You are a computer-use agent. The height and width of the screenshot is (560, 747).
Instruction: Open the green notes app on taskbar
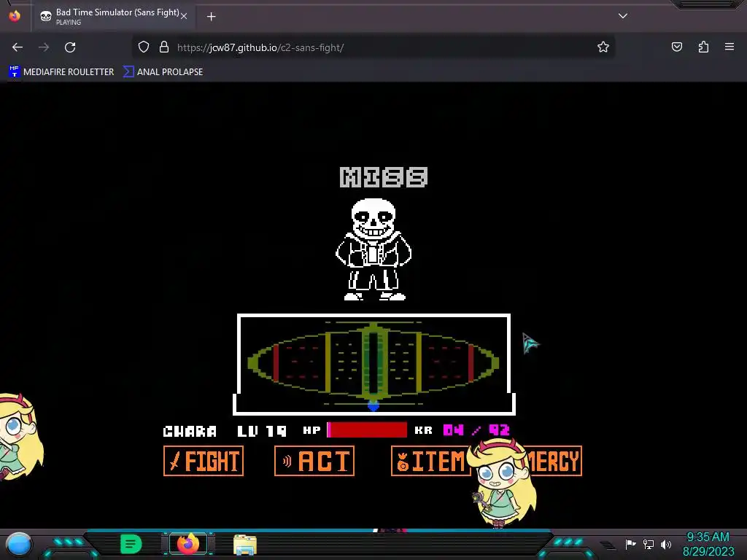pyautogui.click(x=131, y=544)
